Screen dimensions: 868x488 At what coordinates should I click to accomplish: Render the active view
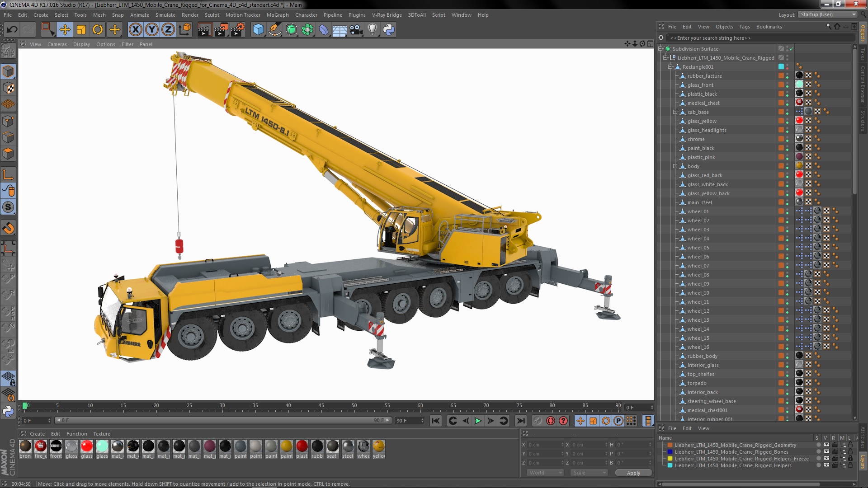pos(204,30)
